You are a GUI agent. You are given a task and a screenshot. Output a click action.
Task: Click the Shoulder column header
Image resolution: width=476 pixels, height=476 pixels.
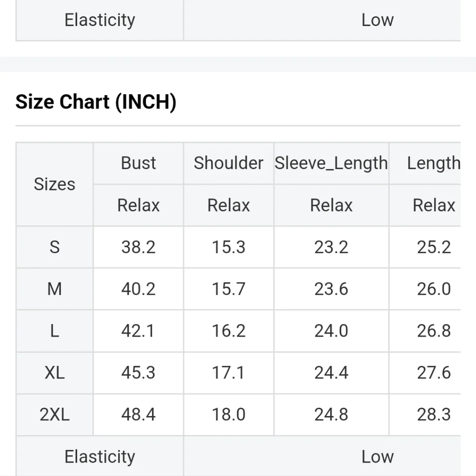[x=228, y=163]
